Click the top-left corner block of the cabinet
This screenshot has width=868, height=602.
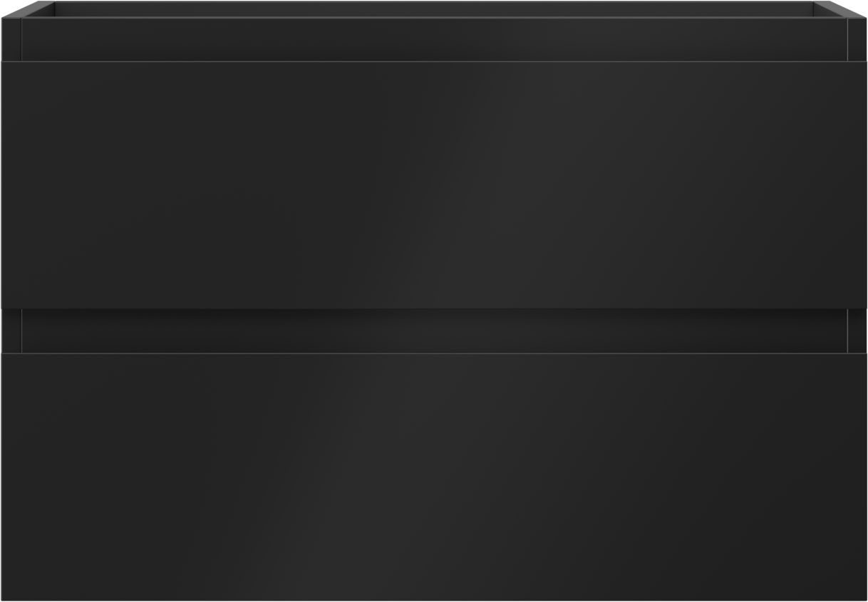(11, 39)
